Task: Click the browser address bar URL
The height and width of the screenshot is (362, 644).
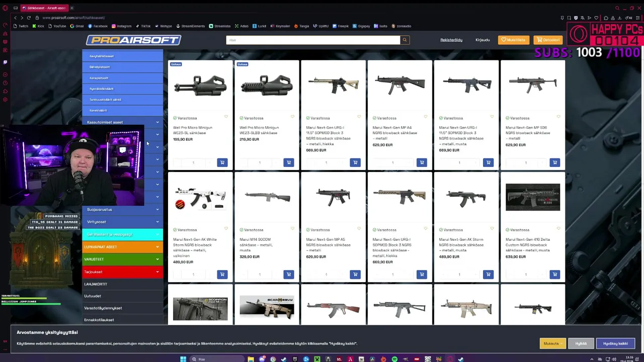Action: coord(73,18)
